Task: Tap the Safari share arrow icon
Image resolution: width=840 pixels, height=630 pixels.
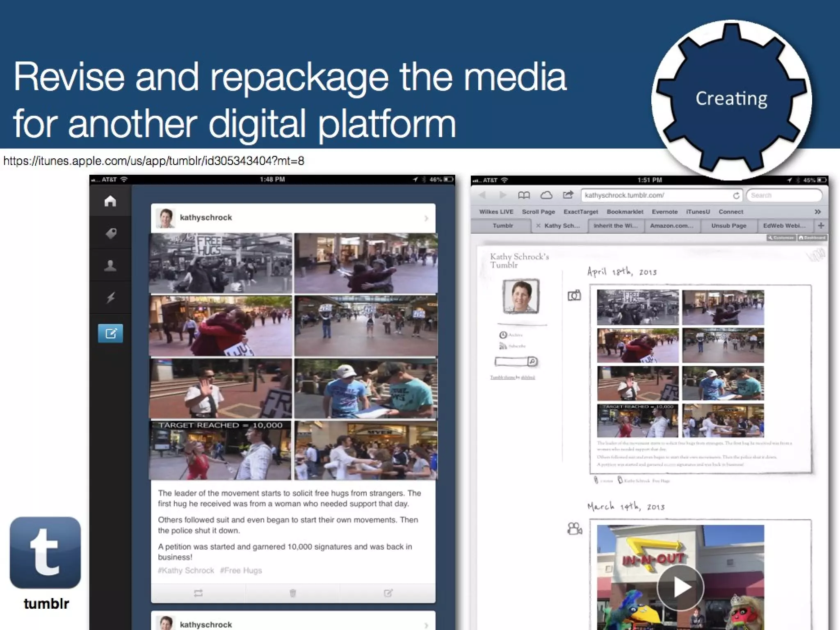Action: point(568,195)
